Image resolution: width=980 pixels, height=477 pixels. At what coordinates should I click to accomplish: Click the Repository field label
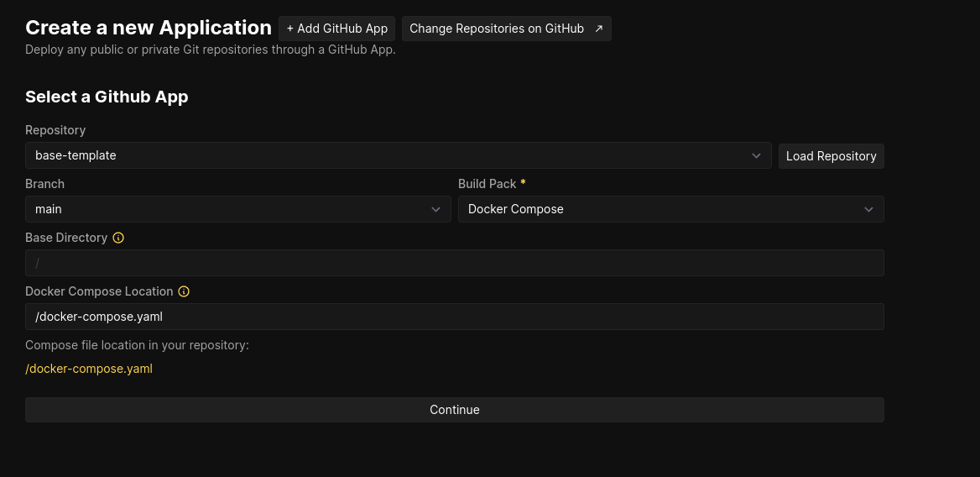55,130
